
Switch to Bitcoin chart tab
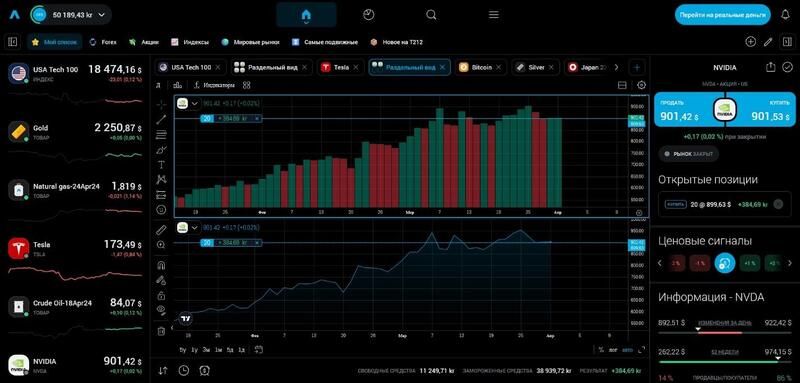482,67
